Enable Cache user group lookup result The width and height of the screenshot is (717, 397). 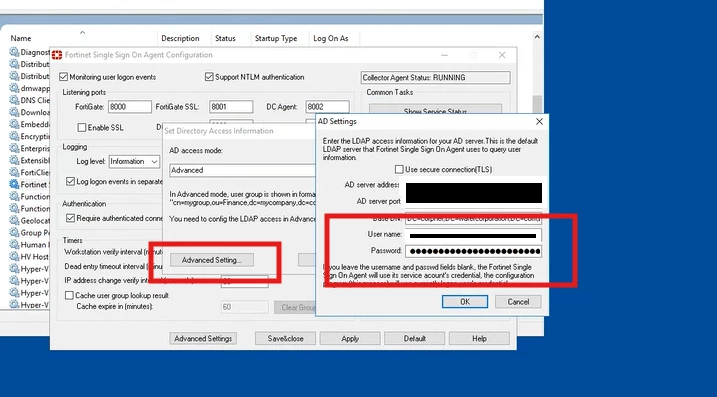point(69,295)
